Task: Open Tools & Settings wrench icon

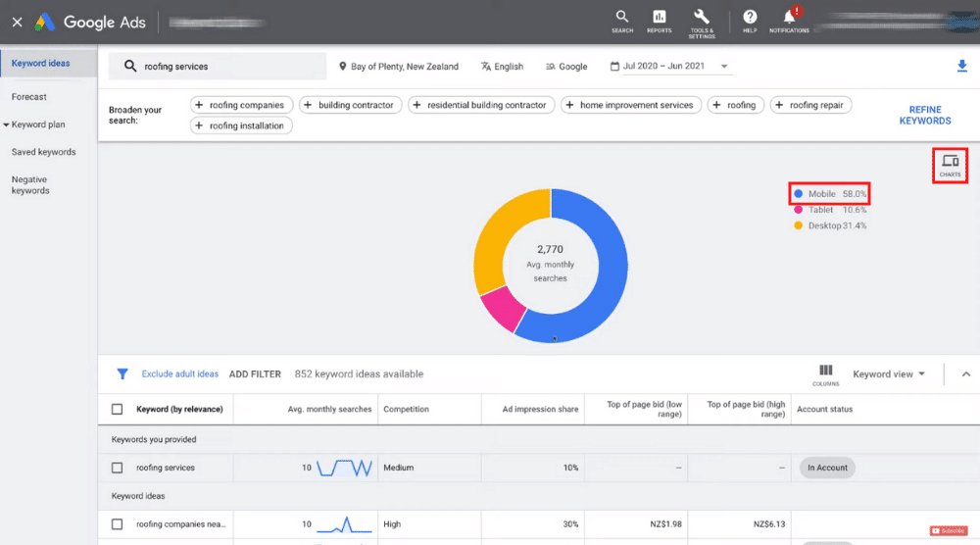Action: pyautogui.click(x=702, y=24)
